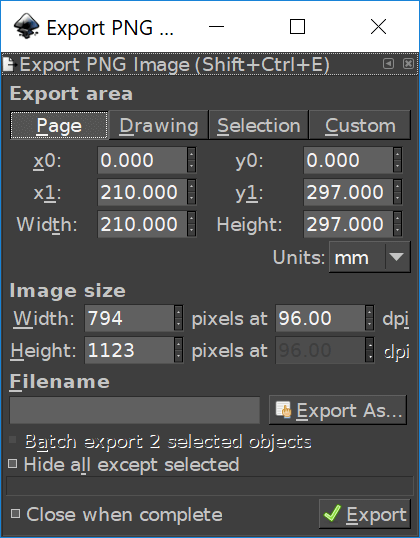Adjust the dpi 96.00 stepper
420x538 pixels.
point(369,318)
